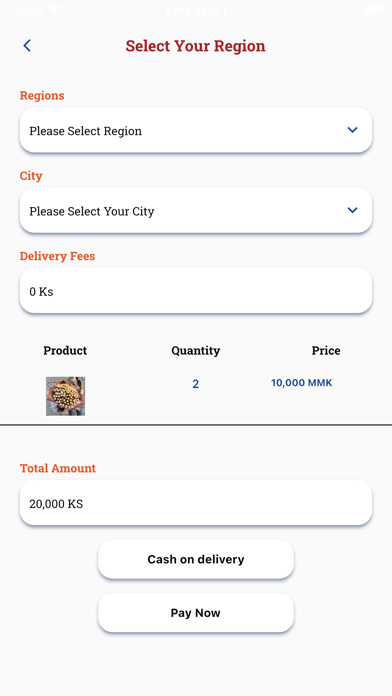
Task: Click the Total Amount 20,000 KS field
Action: pyautogui.click(x=196, y=503)
